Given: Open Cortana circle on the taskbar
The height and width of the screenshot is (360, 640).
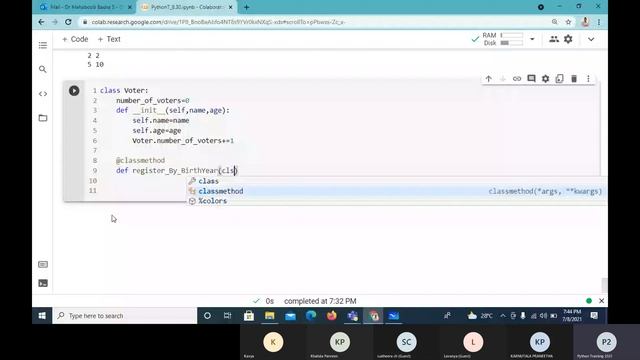Looking at the screenshot, I should [x=207, y=316].
